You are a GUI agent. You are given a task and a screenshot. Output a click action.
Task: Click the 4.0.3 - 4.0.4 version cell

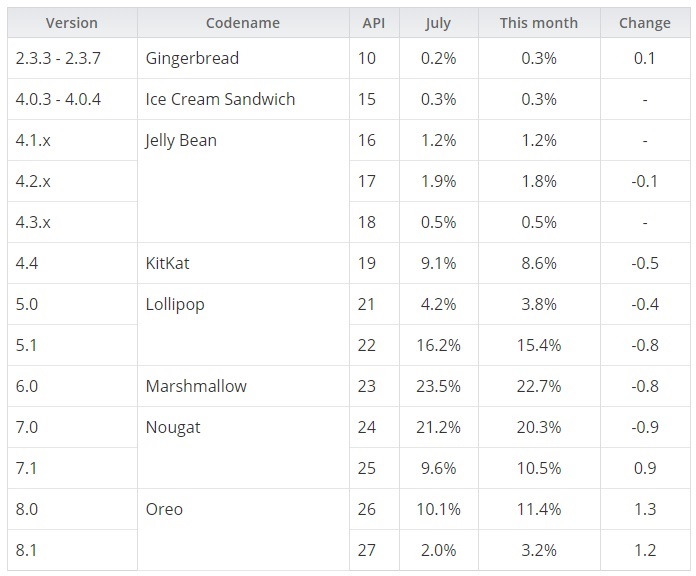58,99
